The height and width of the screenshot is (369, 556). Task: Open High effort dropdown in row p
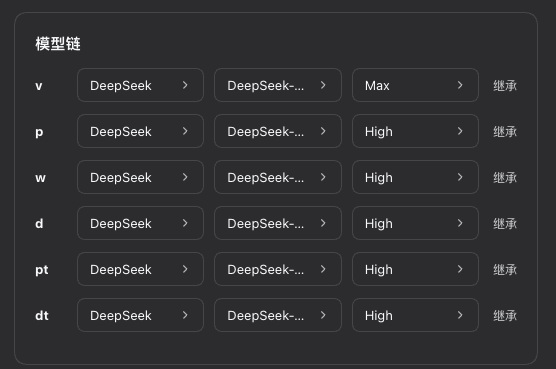[x=415, y=131]
